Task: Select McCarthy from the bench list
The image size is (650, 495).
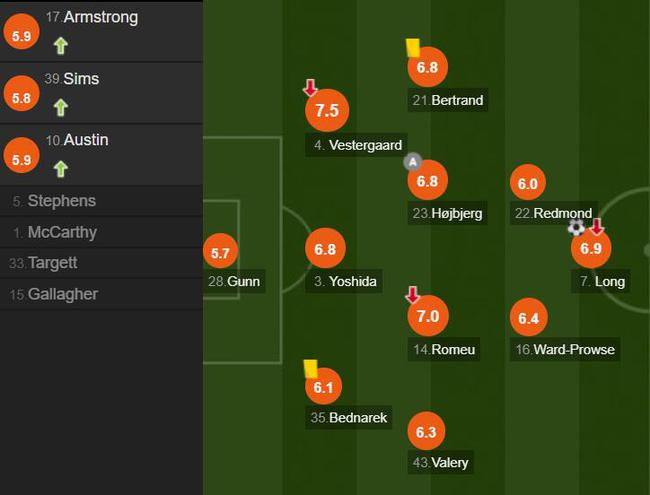Action: (62, 232)
